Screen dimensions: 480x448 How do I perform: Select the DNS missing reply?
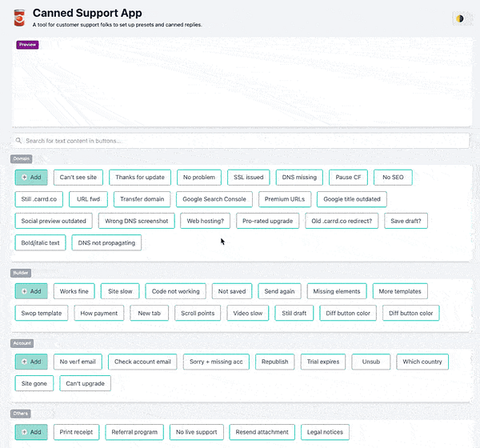click(299, 178)
